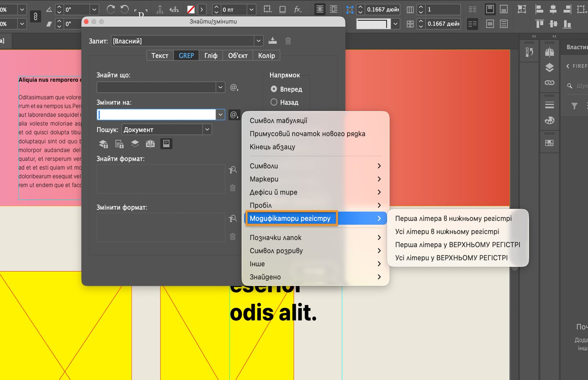Open the stroke weight 0 пт dropdown
This screenshot has height=380, width=588.
252,10
